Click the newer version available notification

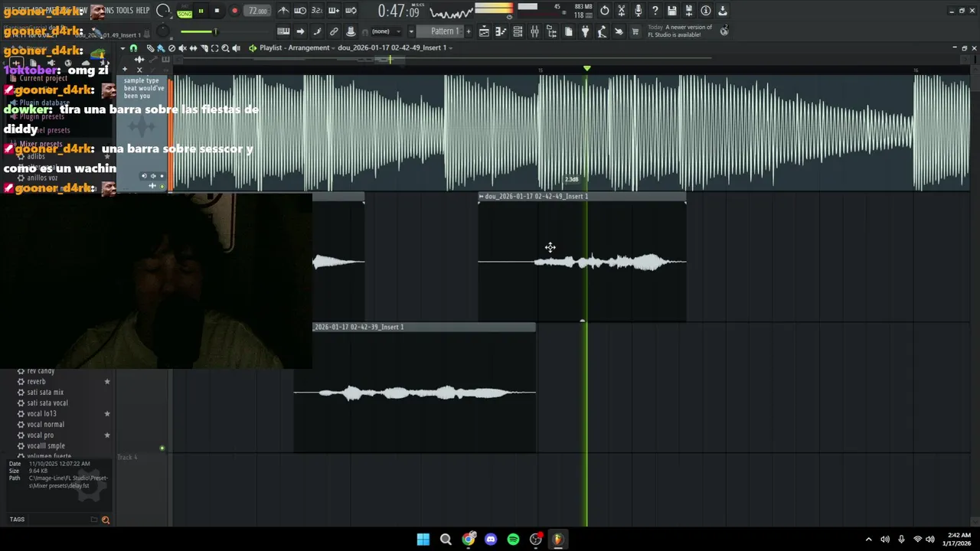click(x=680, y=31)
